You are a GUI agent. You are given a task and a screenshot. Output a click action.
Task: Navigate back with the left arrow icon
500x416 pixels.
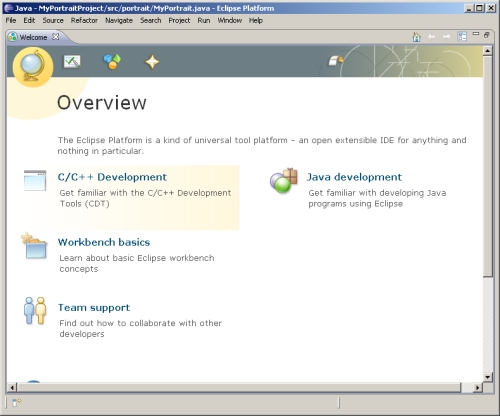tap(431, 37)
